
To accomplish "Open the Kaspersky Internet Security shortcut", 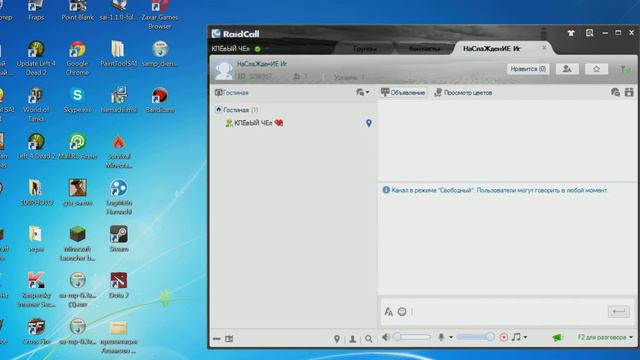I will 36,289.
